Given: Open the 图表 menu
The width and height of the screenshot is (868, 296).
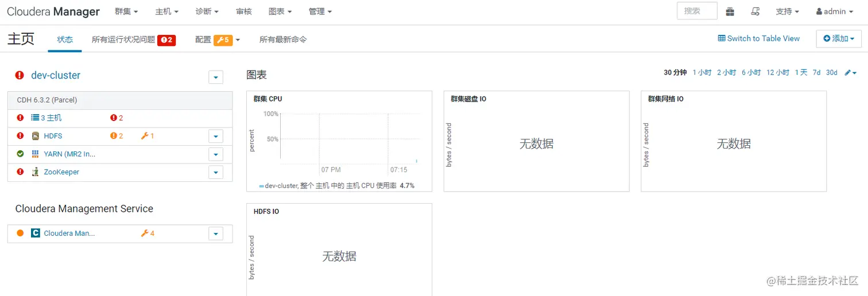Looking at the screenshot, I should pos(280,11).
